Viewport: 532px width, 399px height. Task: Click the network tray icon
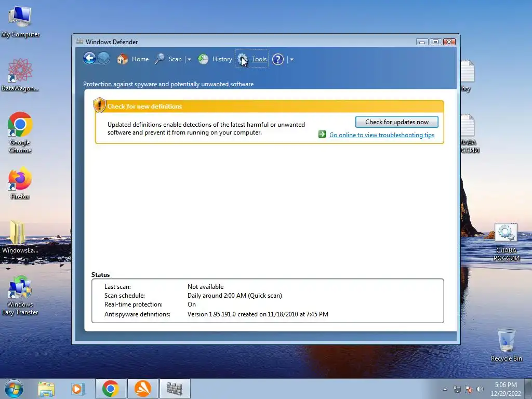(457, 389)
